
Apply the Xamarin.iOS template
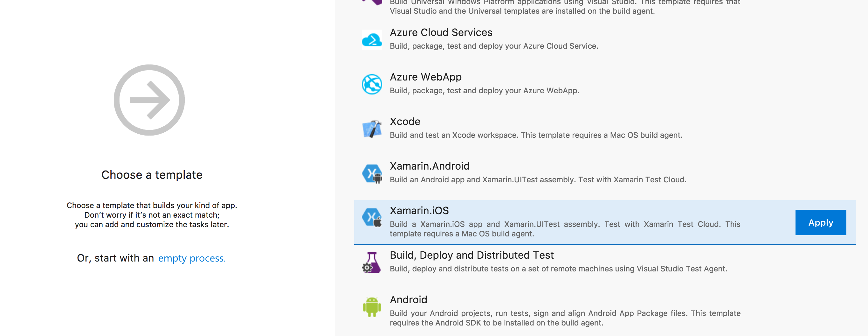tap(820, 222)
